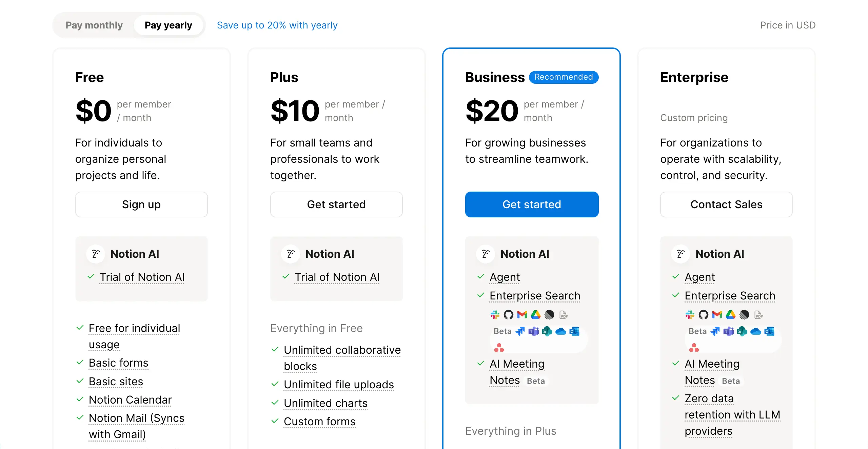This screenshot has width=868, height=449.
Task: Click the Notion AI icon in Free plan
Action: point(96,254)
